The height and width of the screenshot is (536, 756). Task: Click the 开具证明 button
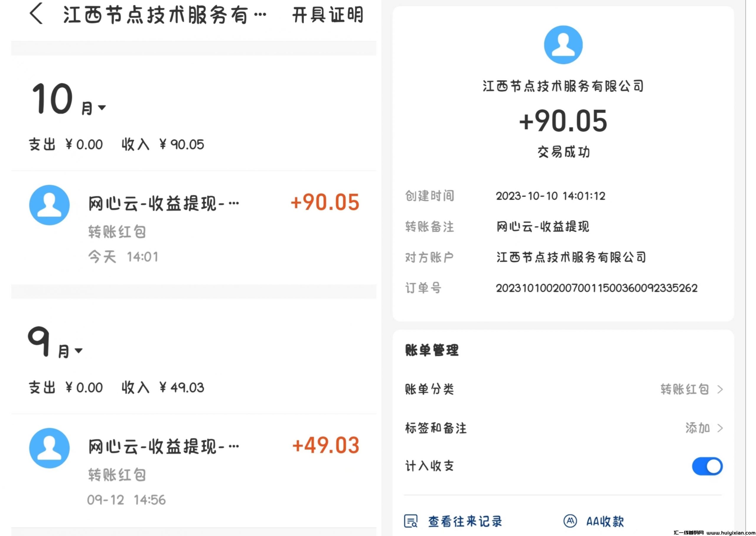coord(328,15)
